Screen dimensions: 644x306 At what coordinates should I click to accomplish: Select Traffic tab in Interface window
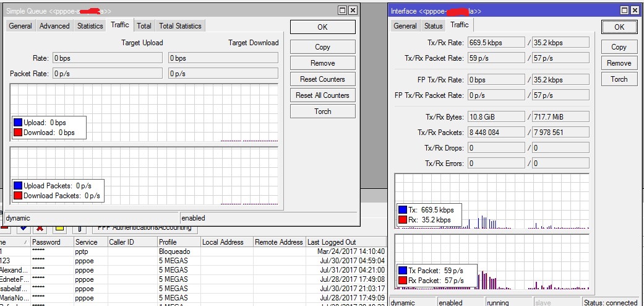[459, 25]
